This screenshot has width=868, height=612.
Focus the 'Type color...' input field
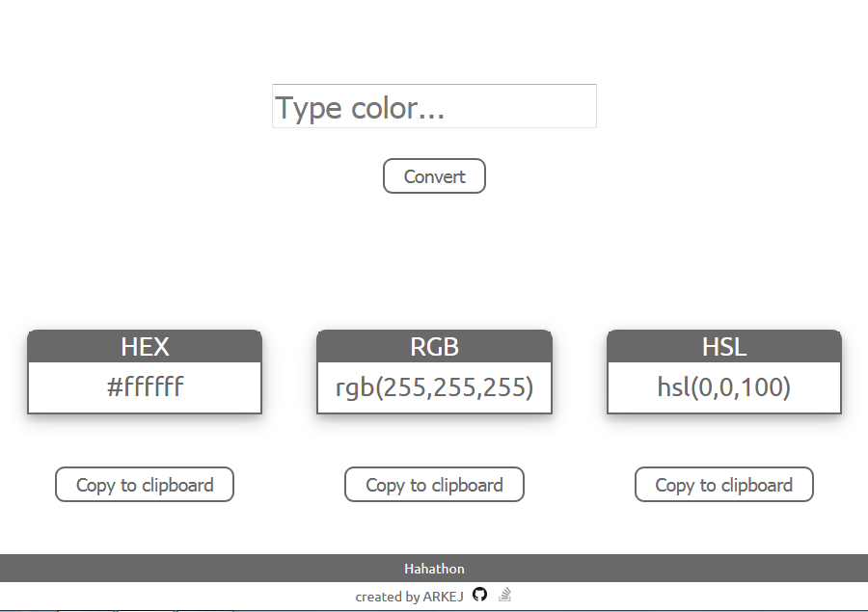click(x=434, y=106)
